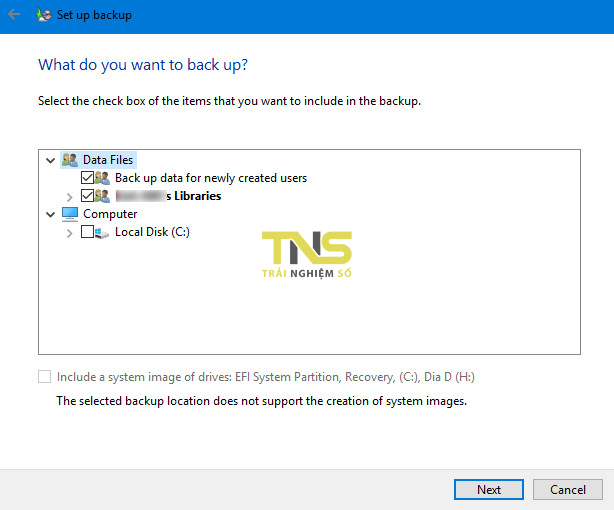Select the Libraries tree item label

(x=168, y=196)
